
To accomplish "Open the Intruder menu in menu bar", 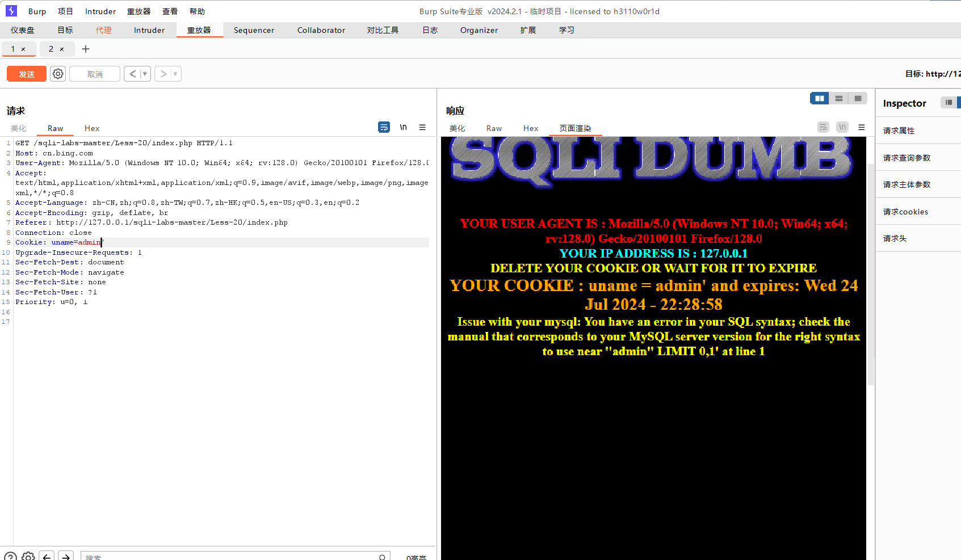I will coord(100,11).
